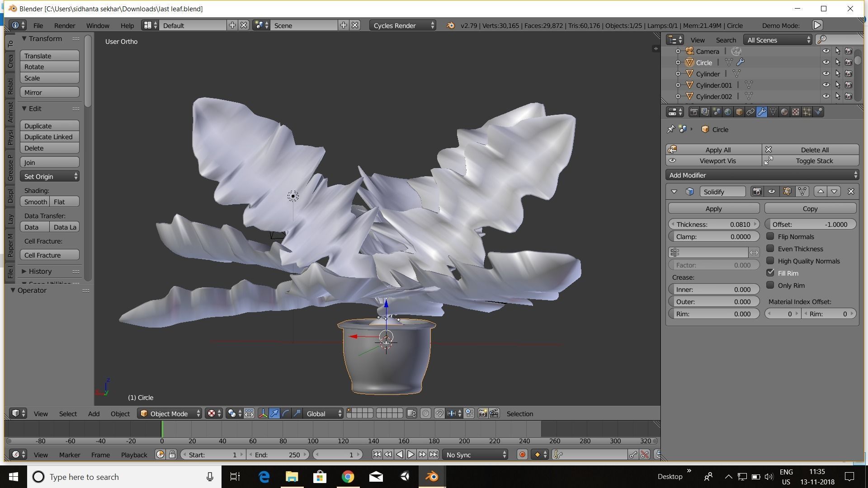Remove the Solidify modifier with the X

coord(851,192)
